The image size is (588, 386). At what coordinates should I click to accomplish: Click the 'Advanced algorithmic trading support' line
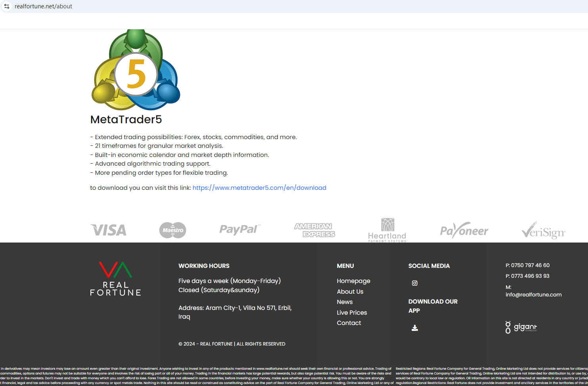(151, 164)
